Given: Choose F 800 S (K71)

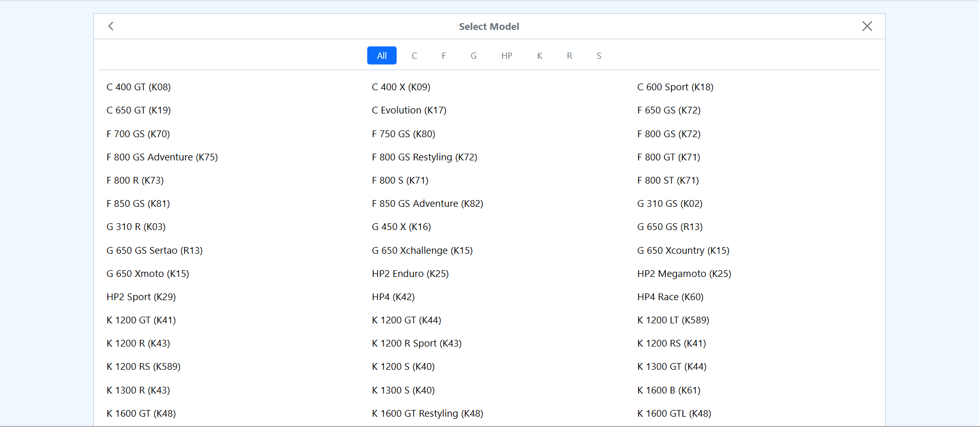Looking at the screenshot, I should 400,180.
